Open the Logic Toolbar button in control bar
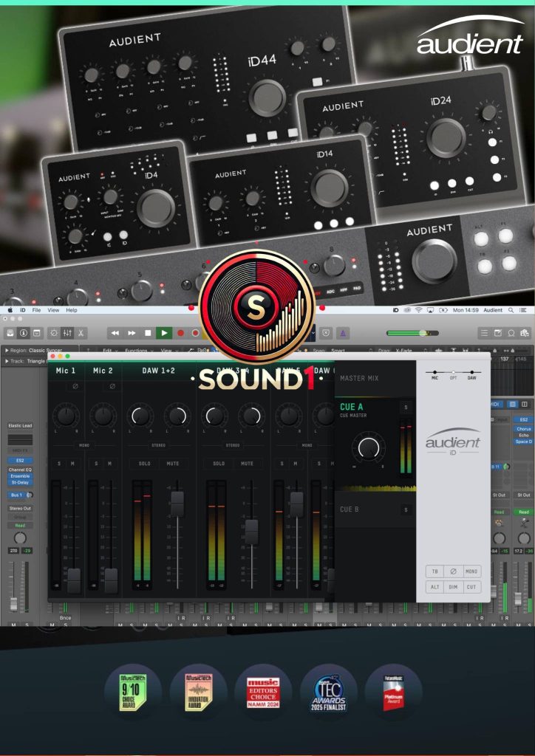535x756 pixels. [x=37, y=333]
